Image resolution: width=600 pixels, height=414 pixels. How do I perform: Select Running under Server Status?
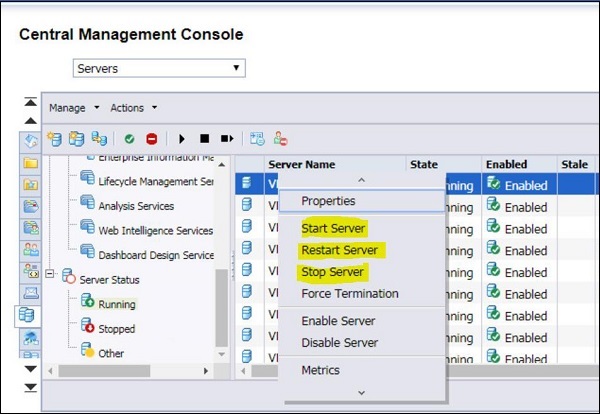[117, 303]
